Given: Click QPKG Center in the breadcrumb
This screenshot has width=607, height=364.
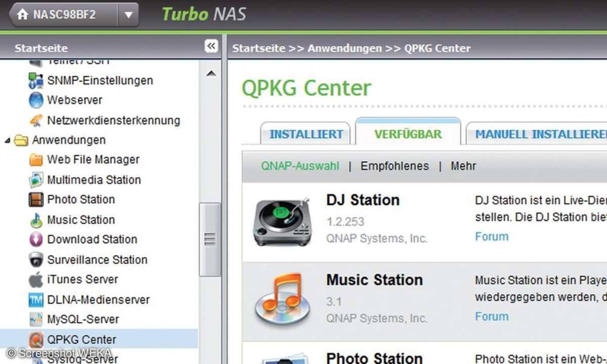Looking at the screenshot, I should point(438,49).
